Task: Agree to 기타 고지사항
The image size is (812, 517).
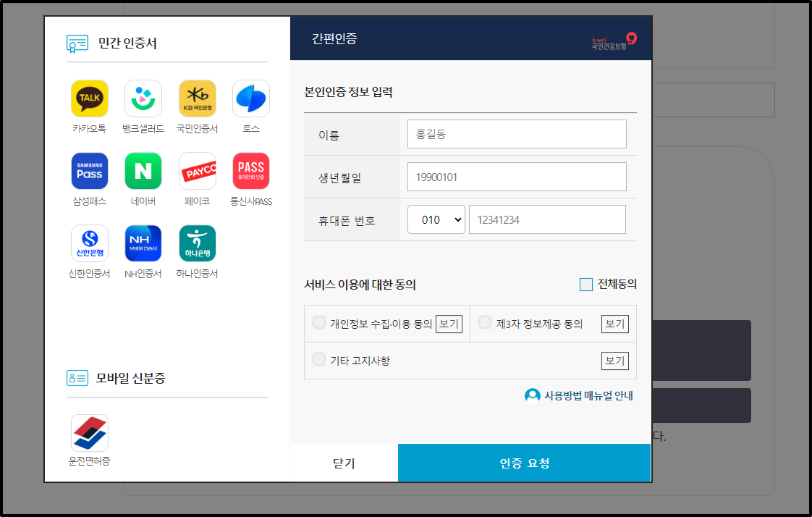Action: pyautogui.click(x=319, y=360)
